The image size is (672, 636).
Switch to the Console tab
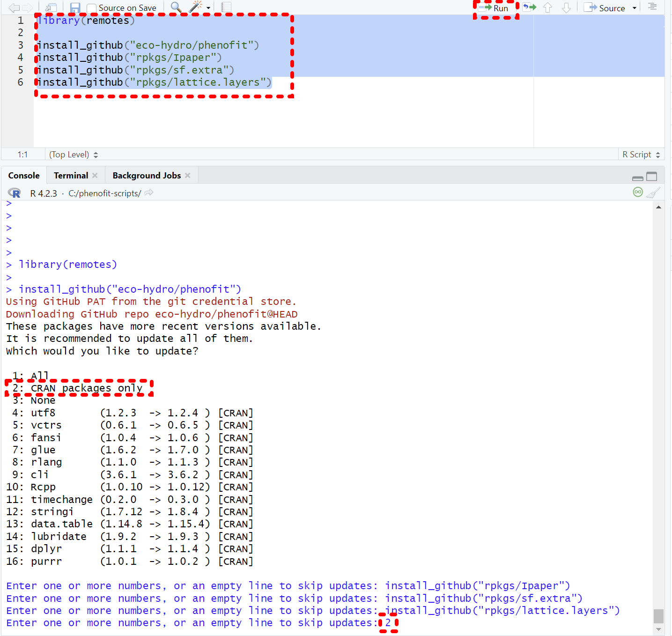tap(24, 175)
